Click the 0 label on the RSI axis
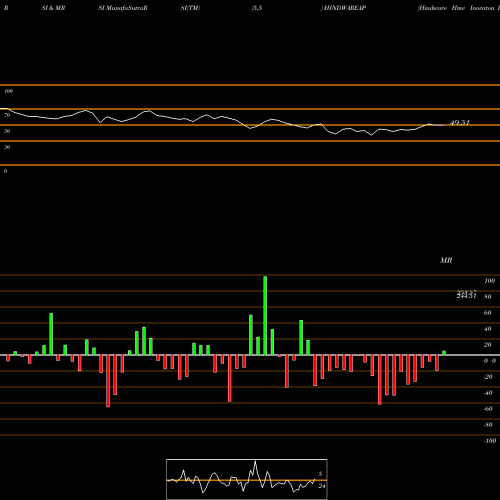Screen dimensions: 500x500 click(x=5, y=171)
